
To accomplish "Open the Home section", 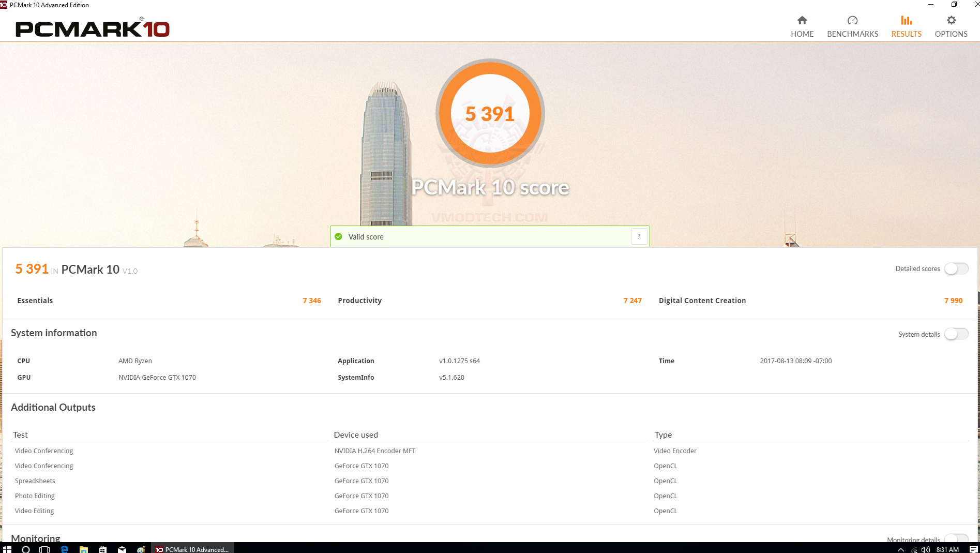I will (x=802, y=26).
